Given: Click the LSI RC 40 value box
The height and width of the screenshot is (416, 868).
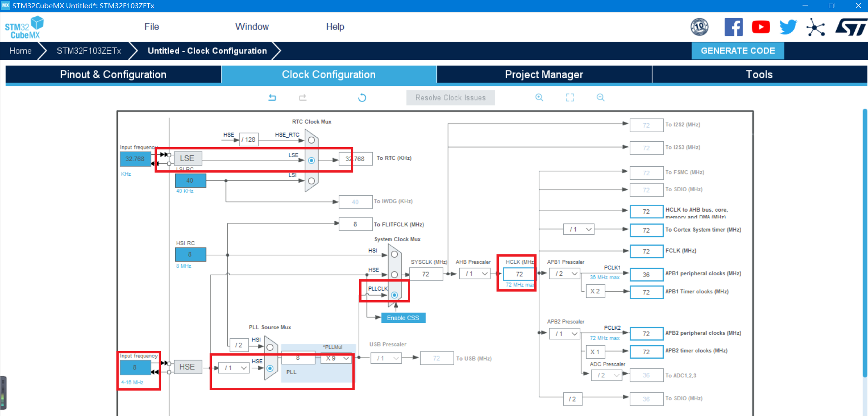Looking at the screenshot, I should [191, 180].
